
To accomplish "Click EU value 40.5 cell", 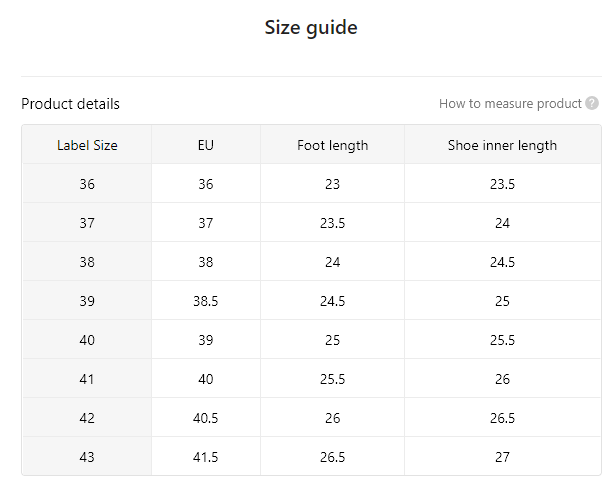I will pyautogui.click(x=206, y=418).
